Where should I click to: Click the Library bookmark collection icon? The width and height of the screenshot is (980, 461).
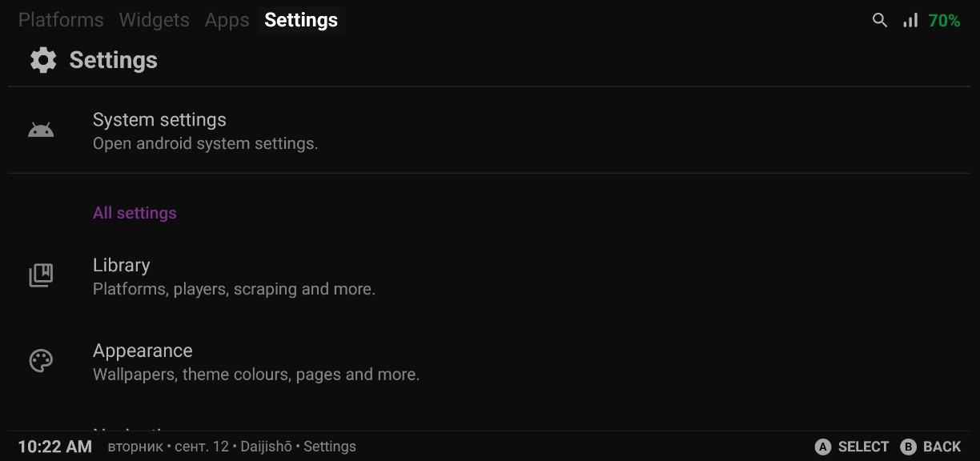41,276
